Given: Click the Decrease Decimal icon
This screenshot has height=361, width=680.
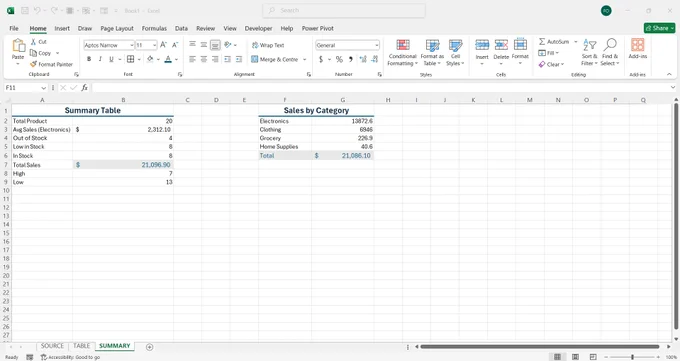Looking at the screenshot, I should click(x=375, y=59).
